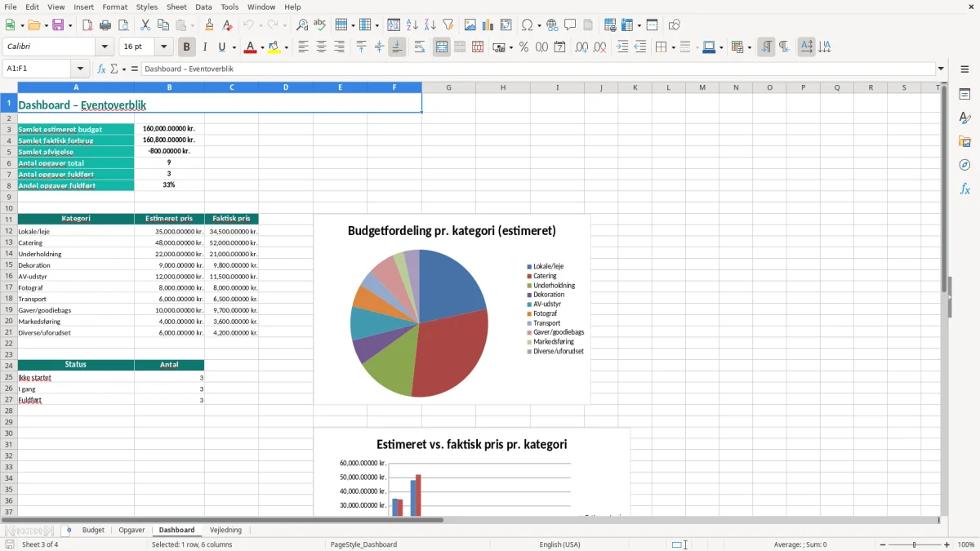Image resolution: width=980 pixels, height=551 pixels.
Task: Click the Cut scissors icon
Action: pyautogui.click(x=145, y=25)
